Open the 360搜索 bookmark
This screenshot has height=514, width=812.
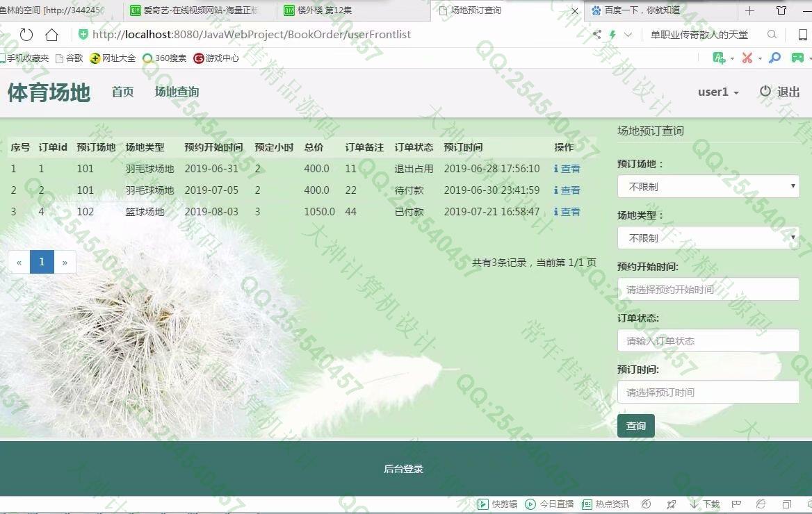point(165,58)
